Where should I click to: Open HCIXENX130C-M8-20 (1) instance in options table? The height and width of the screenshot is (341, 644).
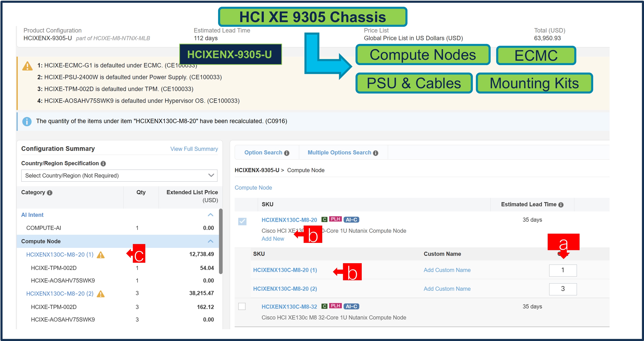click(x=285, y=270)
